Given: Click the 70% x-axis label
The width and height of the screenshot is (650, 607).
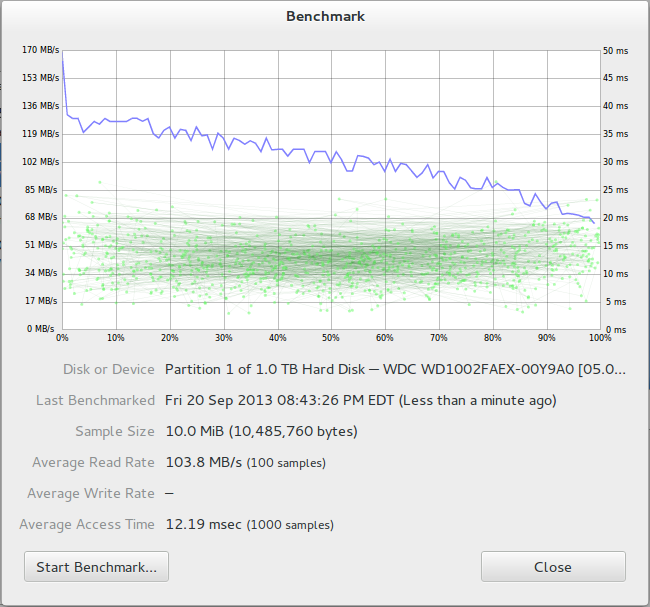Looking at the screenshot, I should click(x=439, y=337).
